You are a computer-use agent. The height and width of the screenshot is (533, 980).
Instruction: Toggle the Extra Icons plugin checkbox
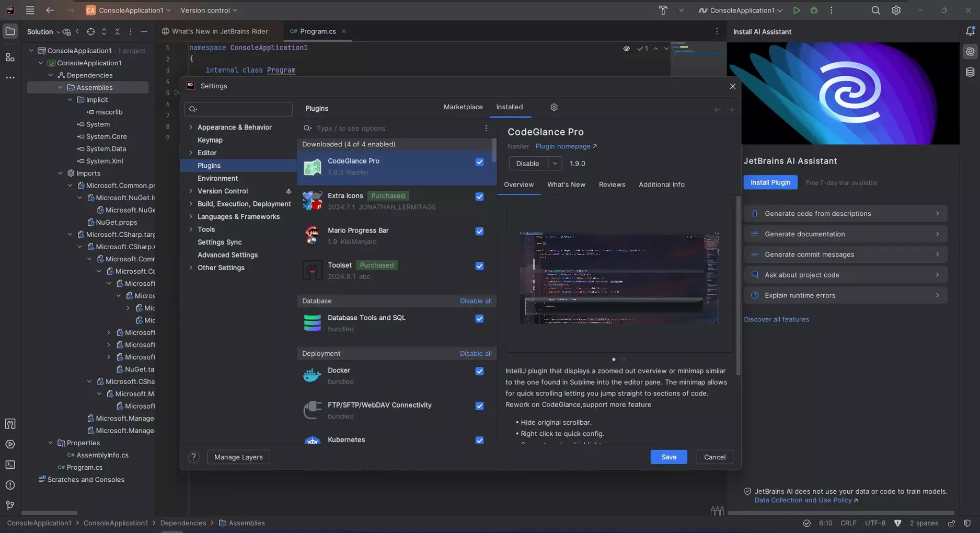[479, 196]
